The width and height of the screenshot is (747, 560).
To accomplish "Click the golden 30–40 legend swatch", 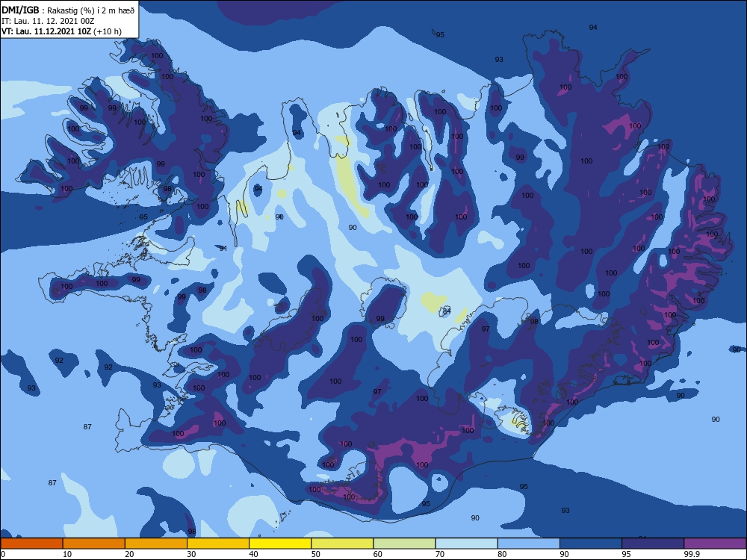I will (x=218, y=544).
